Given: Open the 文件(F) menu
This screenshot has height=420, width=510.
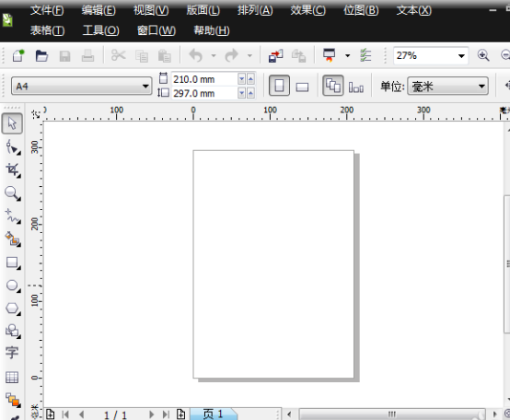Looking at the screenshot, I should [x=47, y=10].
